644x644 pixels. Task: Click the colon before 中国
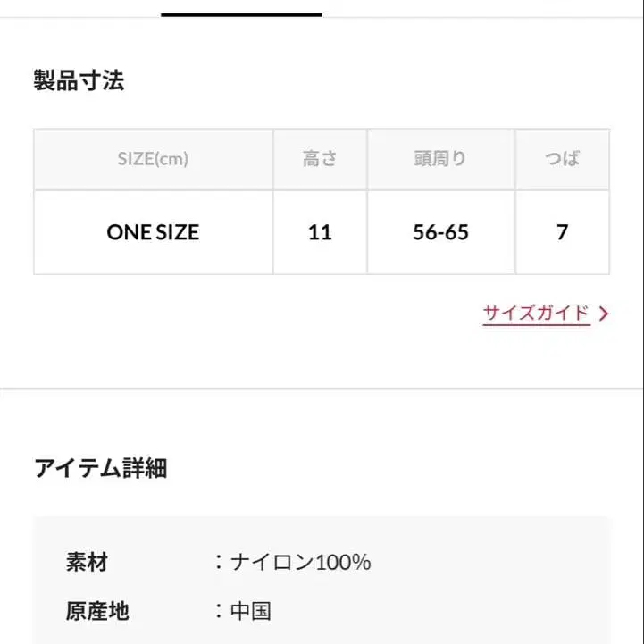(x=218, y=611)
